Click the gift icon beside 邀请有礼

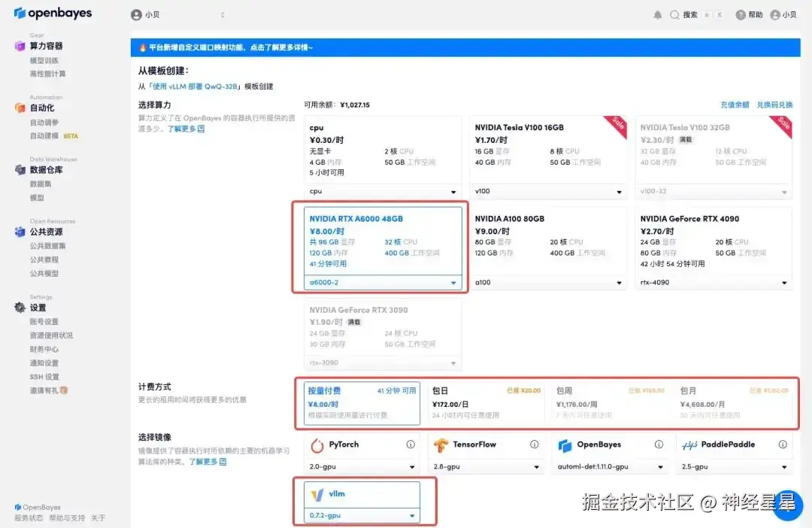(64, 390)
